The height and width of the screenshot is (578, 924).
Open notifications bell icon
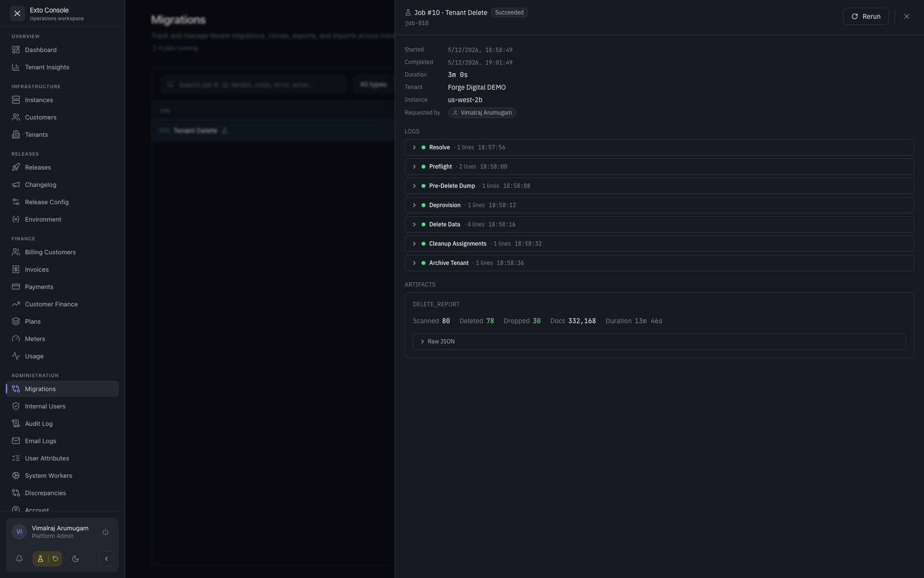point(19,559)
